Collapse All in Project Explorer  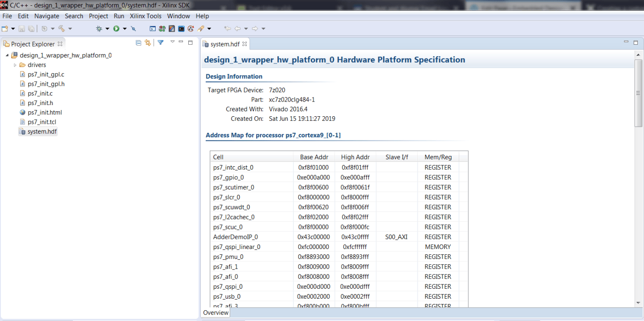(x=138, y=42)
